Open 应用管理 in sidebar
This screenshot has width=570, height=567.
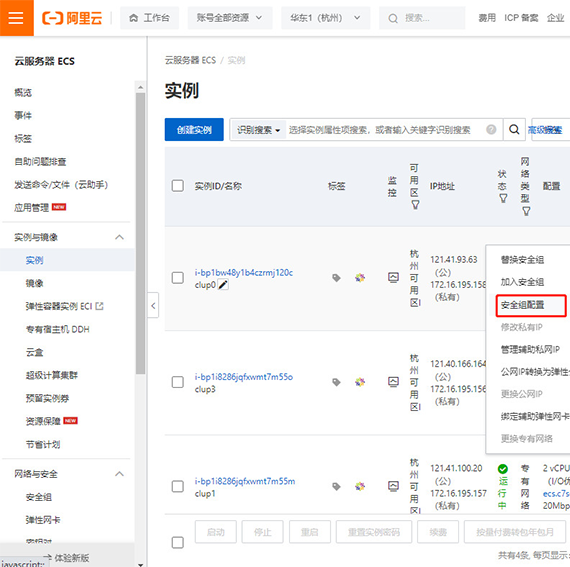click(x=31, y=208)
